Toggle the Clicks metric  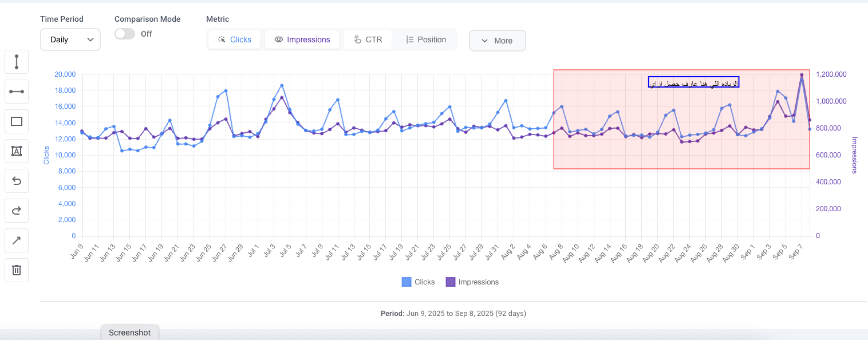[x=234, y=39]
